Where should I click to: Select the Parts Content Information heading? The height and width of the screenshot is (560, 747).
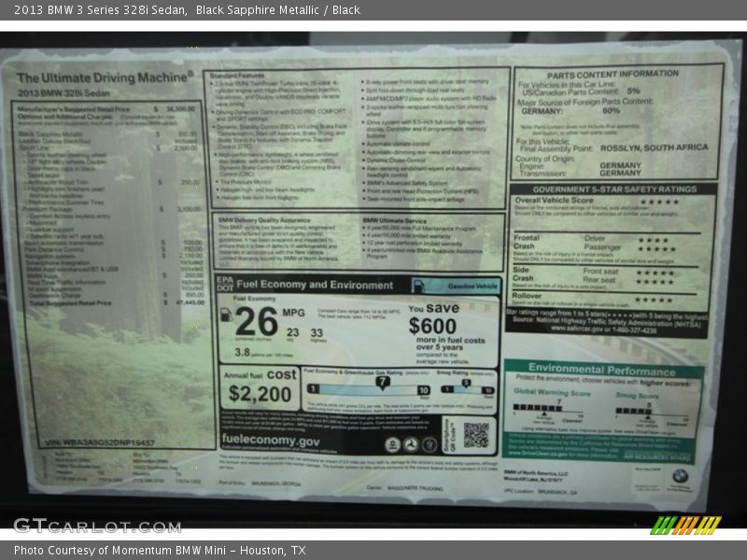[x=613, y=74]
